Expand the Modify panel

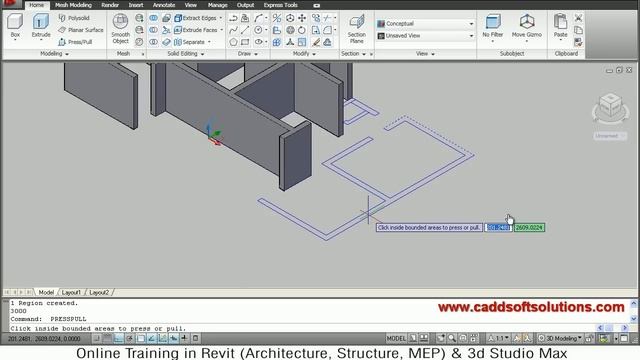304,53
